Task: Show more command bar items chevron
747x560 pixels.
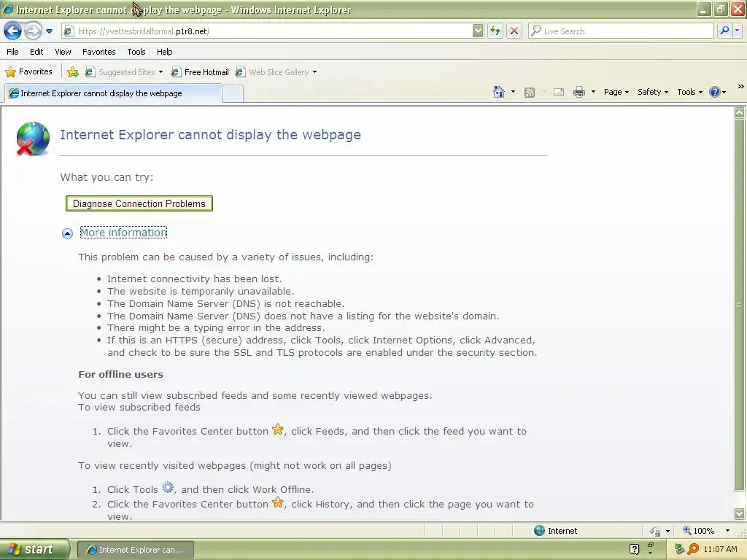Action: tap(740, 87)
